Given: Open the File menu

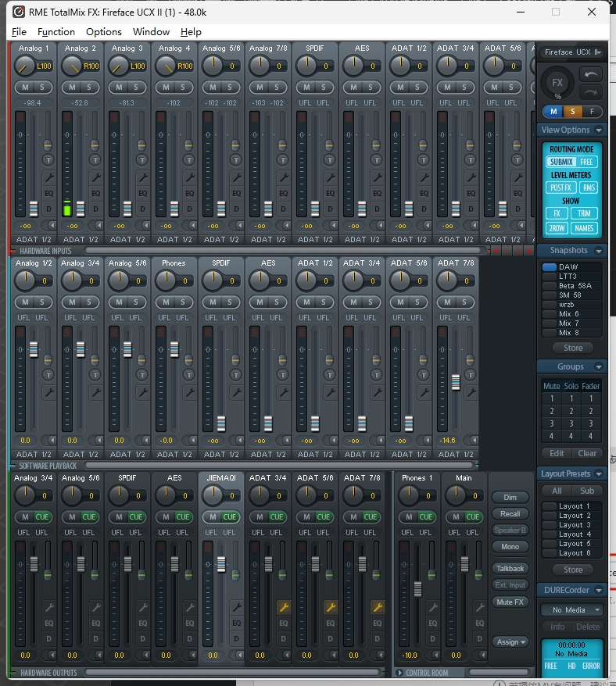Looking at the screenshot, I should pyautogui.click(x=19, y=32).
